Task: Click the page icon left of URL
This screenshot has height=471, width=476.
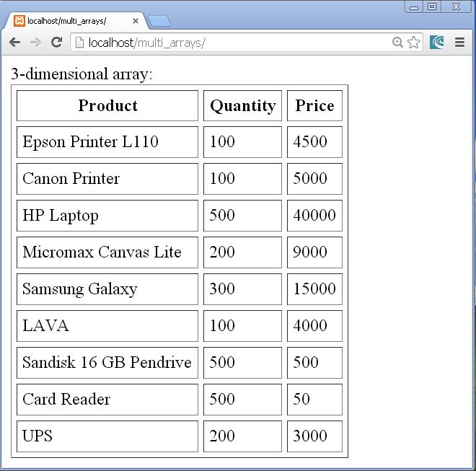Action: tap(79, 43)
